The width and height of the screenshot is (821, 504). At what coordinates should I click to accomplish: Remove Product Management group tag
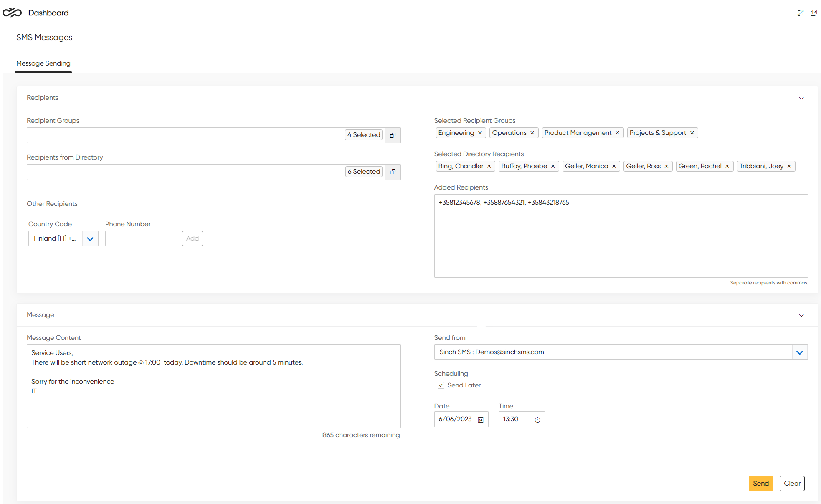(618, 133)
